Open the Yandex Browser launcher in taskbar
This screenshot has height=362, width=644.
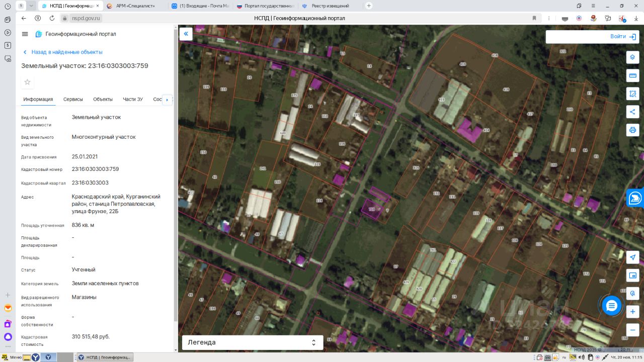36,357
